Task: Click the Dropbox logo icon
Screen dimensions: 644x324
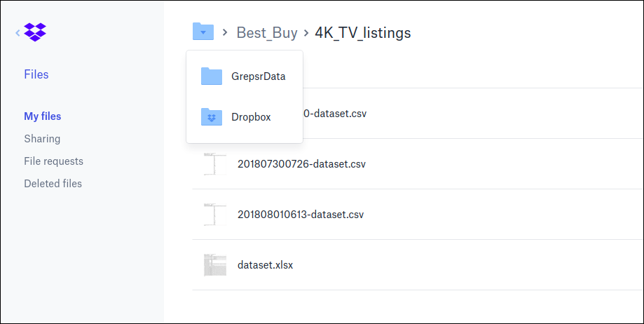Action: tap(35, 32)
